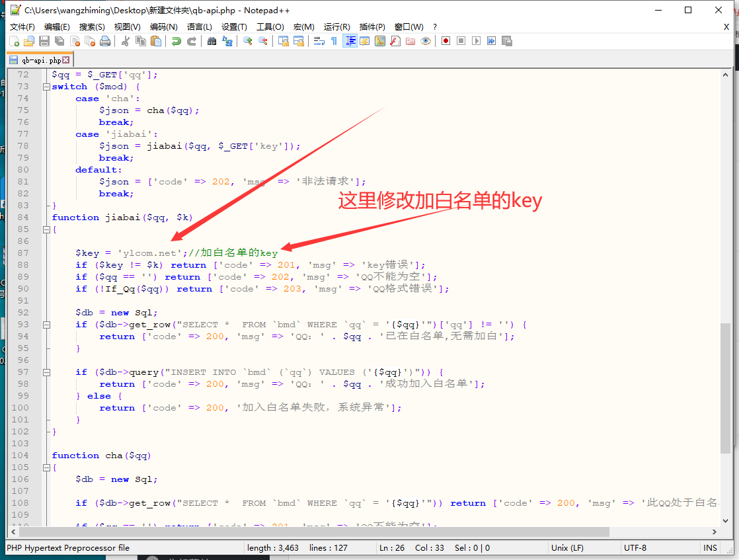The height and width of the screenshot is (560, 739).
Task: Undo the last edit with the green arrow
Action: point(176,42)
